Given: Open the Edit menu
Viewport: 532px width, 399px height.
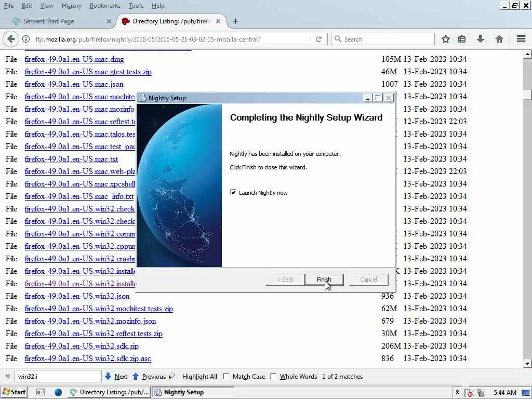Looking at the screenshot, I should pyautogui.click(x=26, y=6).
